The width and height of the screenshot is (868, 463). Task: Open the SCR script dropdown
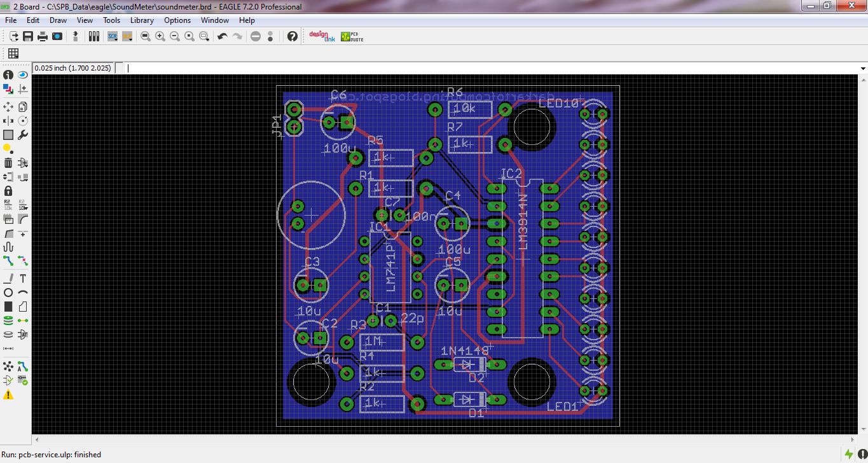(113, 37)
